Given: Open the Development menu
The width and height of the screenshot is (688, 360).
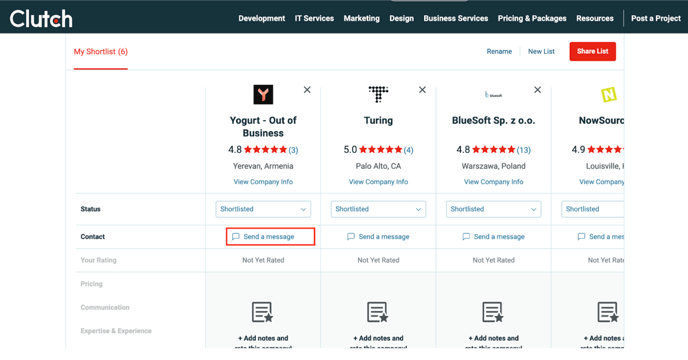Looking at the screenshot, I should (262, 18).
